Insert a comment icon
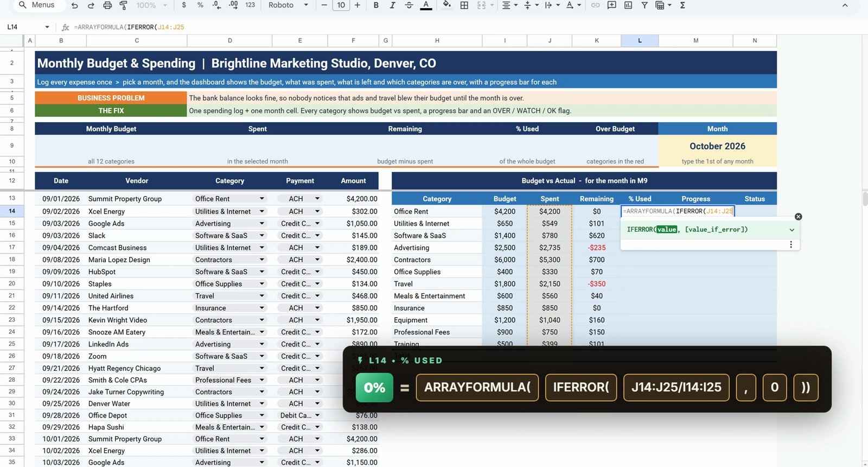Image resolution: width=868 pixels, height=467 pixels. (611, 5)
